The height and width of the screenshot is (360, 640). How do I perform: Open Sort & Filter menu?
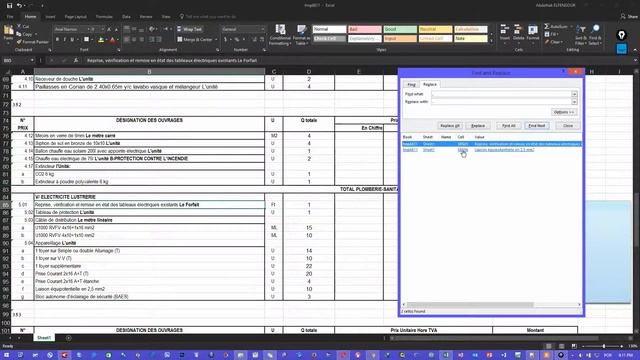[580, 35]
